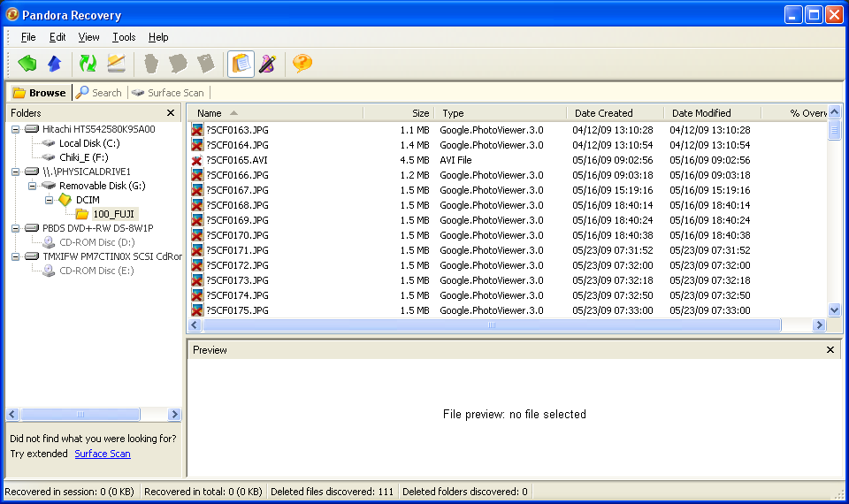Image resolution: width=849 pixels, height=504 pixels.
Task: Select the ?SCF0165.AVI file icon
Action: (197, 160)
